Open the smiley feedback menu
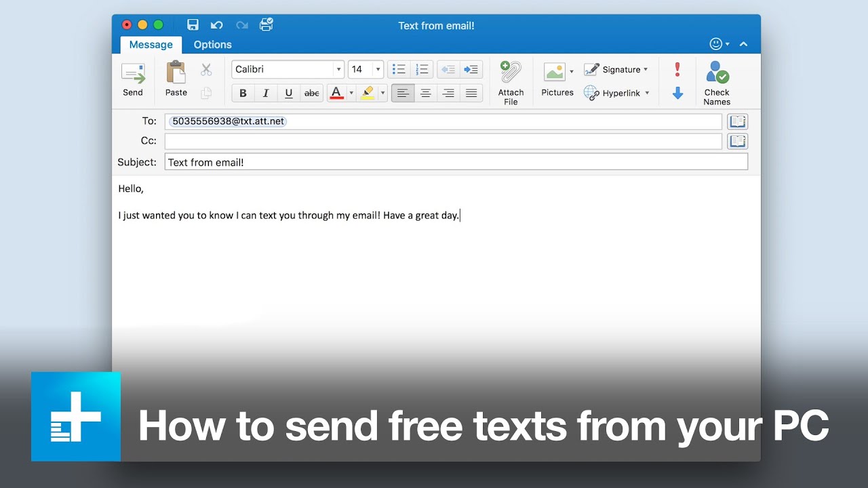 [719, 44]
